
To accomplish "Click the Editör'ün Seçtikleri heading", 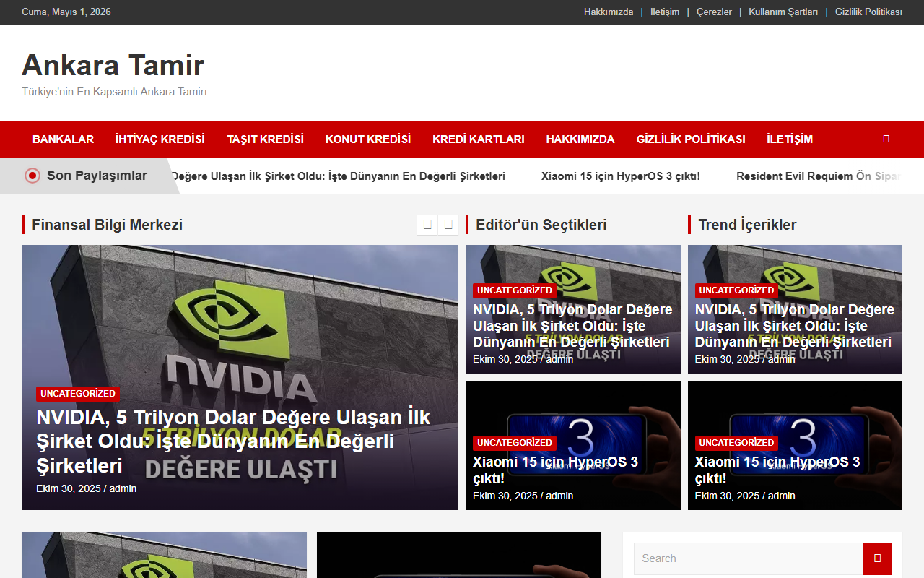I will pyautogui.click(x=541, y=225).
